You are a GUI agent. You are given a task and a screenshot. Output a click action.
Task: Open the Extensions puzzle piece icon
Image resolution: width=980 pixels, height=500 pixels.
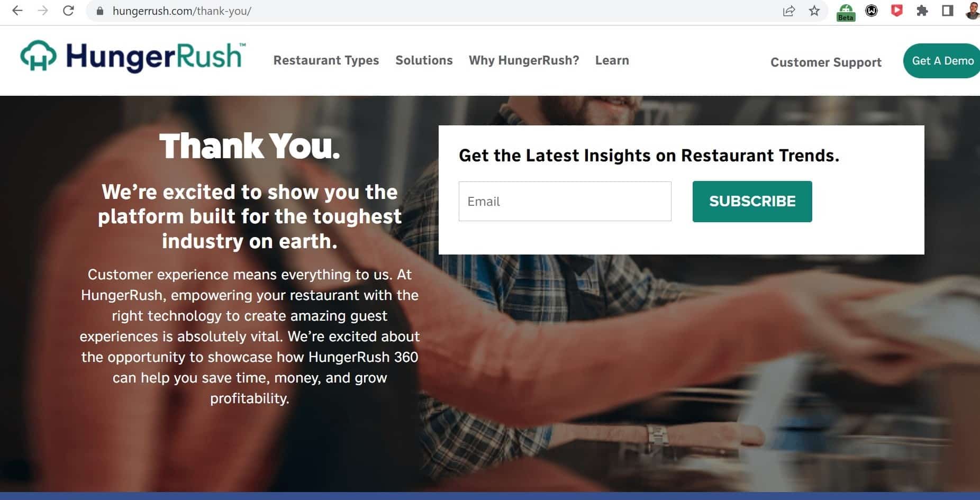(922, 11)
